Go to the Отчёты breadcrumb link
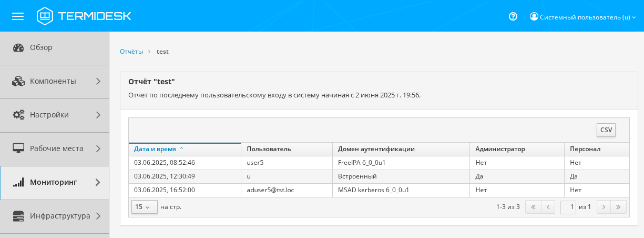This screenshot has height=238, width=644. [131, 52]
